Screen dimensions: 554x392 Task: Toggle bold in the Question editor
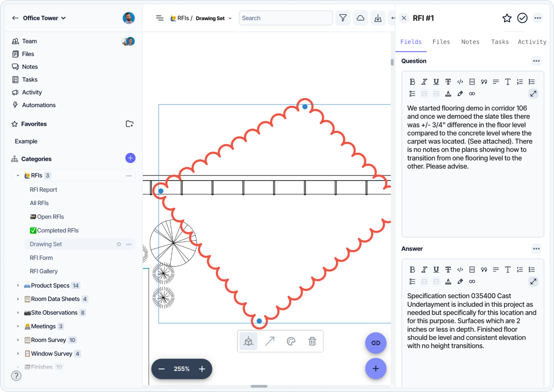pyautogui.click(x=412, y=82)
